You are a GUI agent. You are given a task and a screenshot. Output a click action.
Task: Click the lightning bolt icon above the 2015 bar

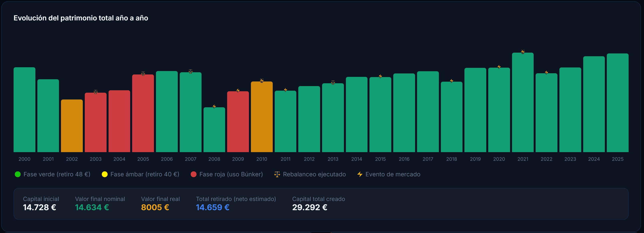tap(380, 76)
